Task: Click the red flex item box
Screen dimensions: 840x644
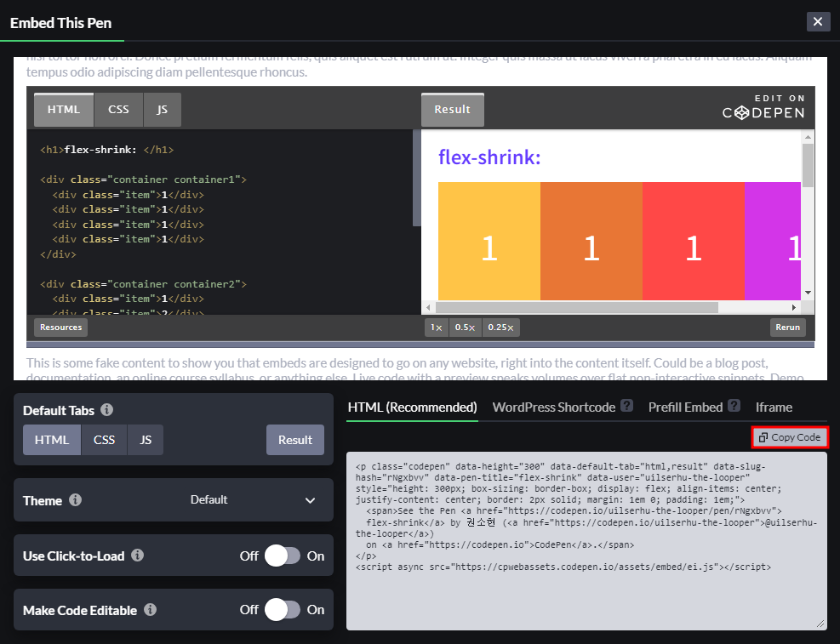Action: pyautogui.click(x=694, y=241)
